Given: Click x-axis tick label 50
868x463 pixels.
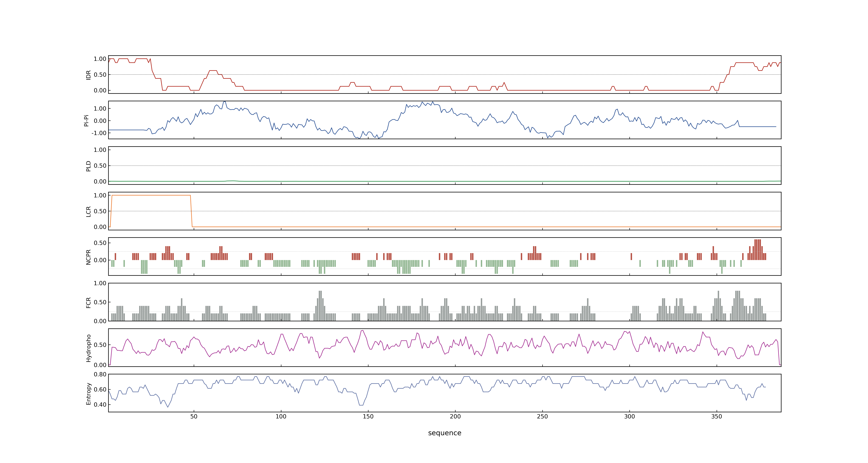Looking at the screenshot, I should (x=194, y=416).
